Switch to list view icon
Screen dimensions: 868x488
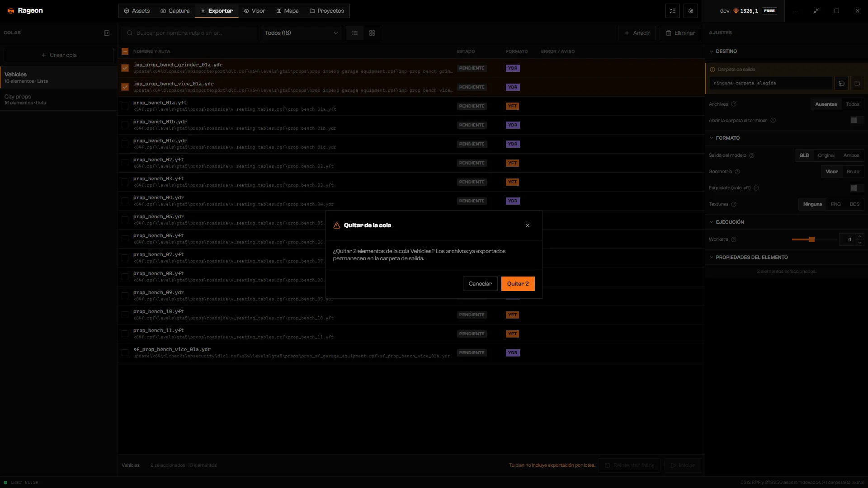click(x=355, y=33)
